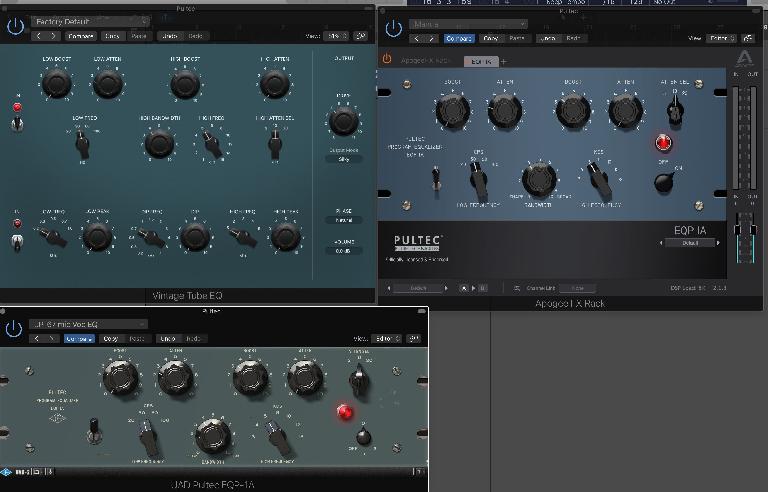Click the link icon in Vintage Tube EQ header
This screenshot has width=768, height=492.
pyautogui.click(x=361, y=36)
